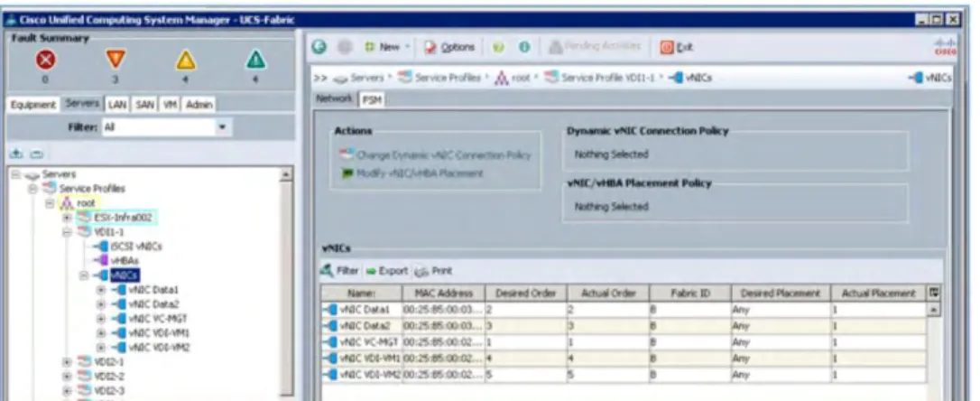The width and height of the screenshot is (980, 401).
Task: Click the vNIC Data1 row icon in table
Action: (x=330, y=310)
